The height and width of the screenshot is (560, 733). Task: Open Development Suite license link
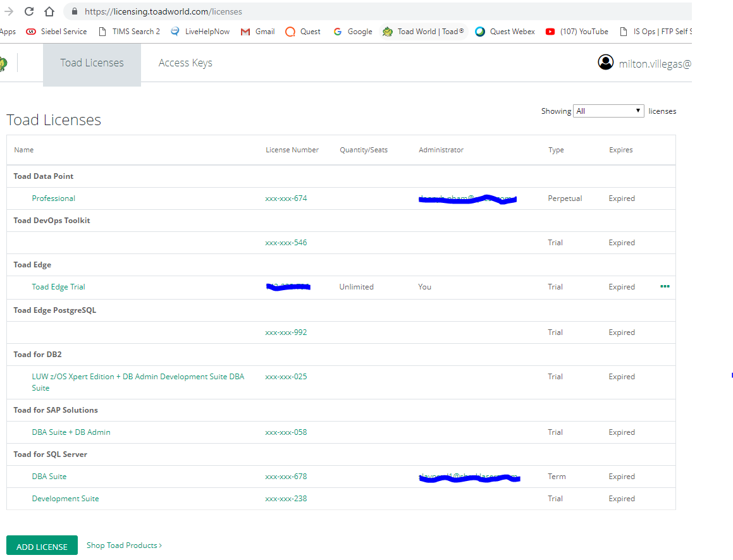[x=65, y=498]
